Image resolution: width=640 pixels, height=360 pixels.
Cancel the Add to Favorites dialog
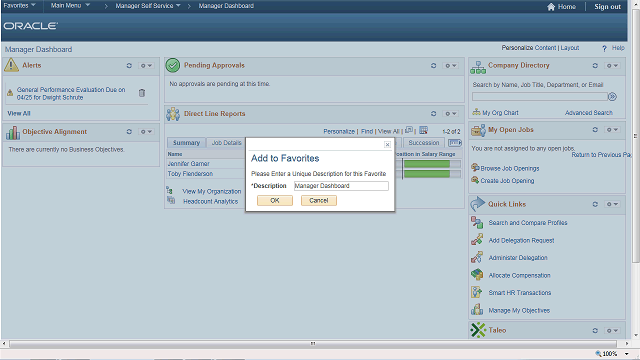coord(319,200)
